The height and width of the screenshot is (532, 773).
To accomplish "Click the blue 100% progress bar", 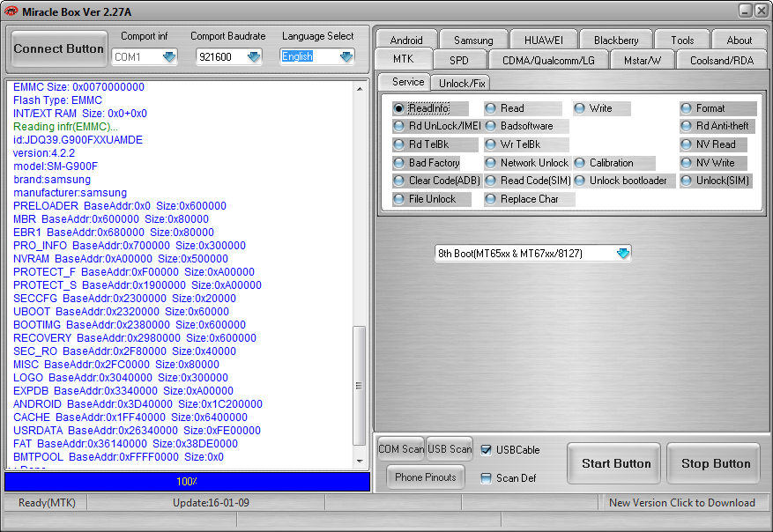I will 188,481.
